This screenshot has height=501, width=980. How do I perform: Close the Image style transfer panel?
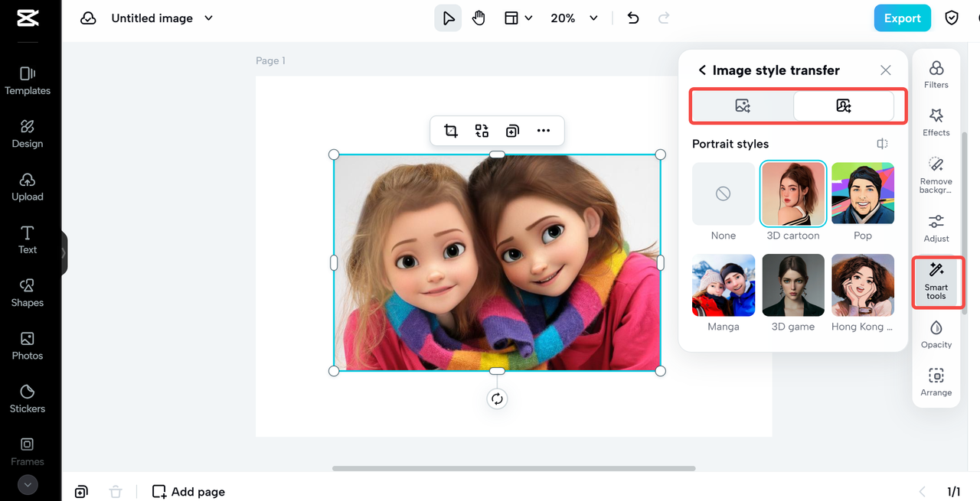(886, 70)
